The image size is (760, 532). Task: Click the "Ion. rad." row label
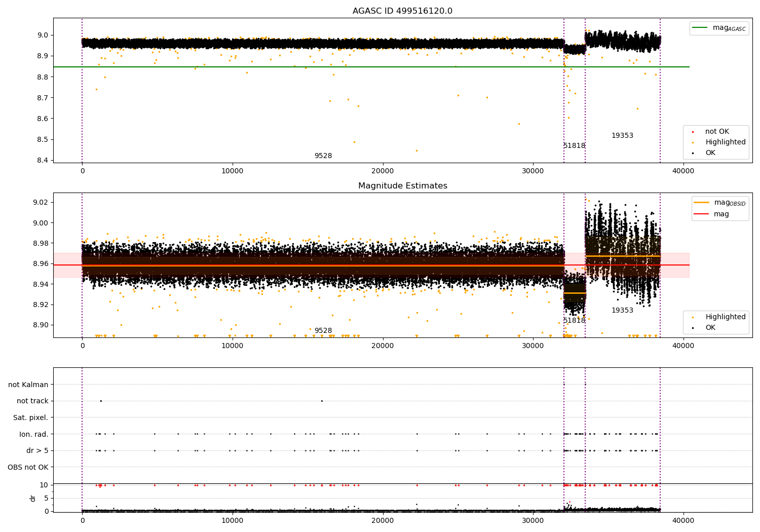[34, 434]
